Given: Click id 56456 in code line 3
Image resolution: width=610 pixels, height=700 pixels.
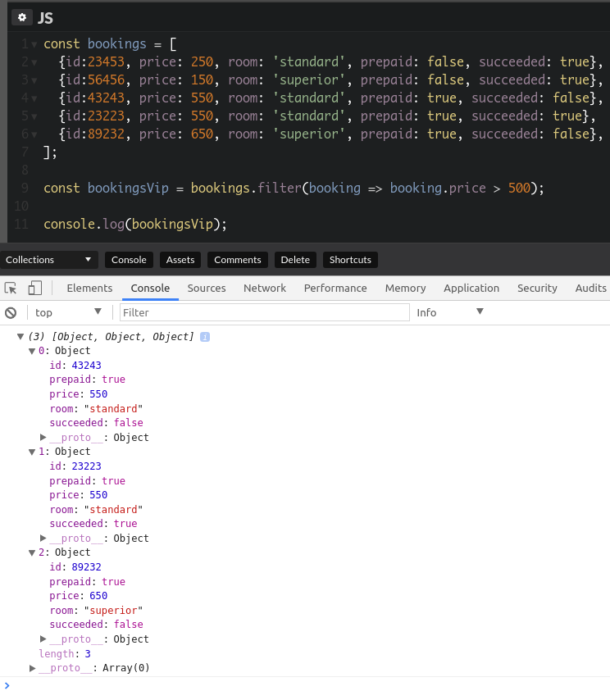Looking at the screenshot, I should coord(107,80).
